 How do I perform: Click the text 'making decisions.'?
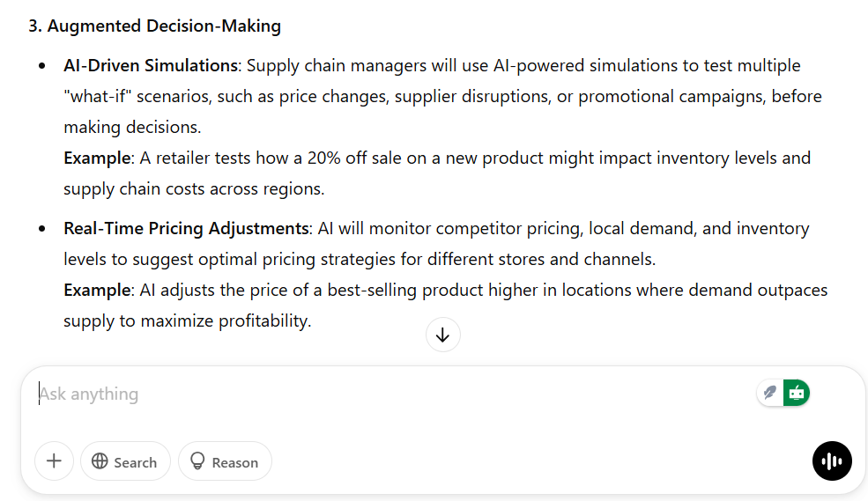[x=132, y=127]
